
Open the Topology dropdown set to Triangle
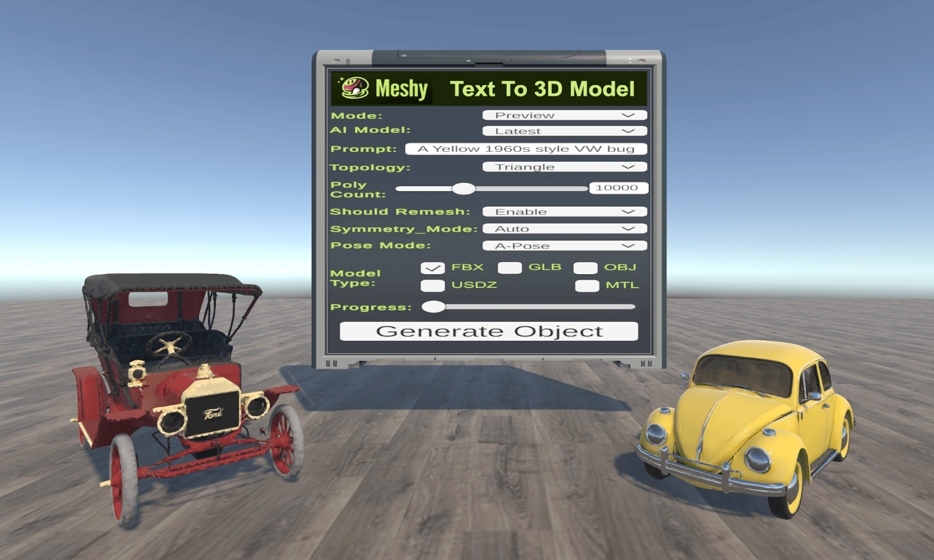(564, 167)
